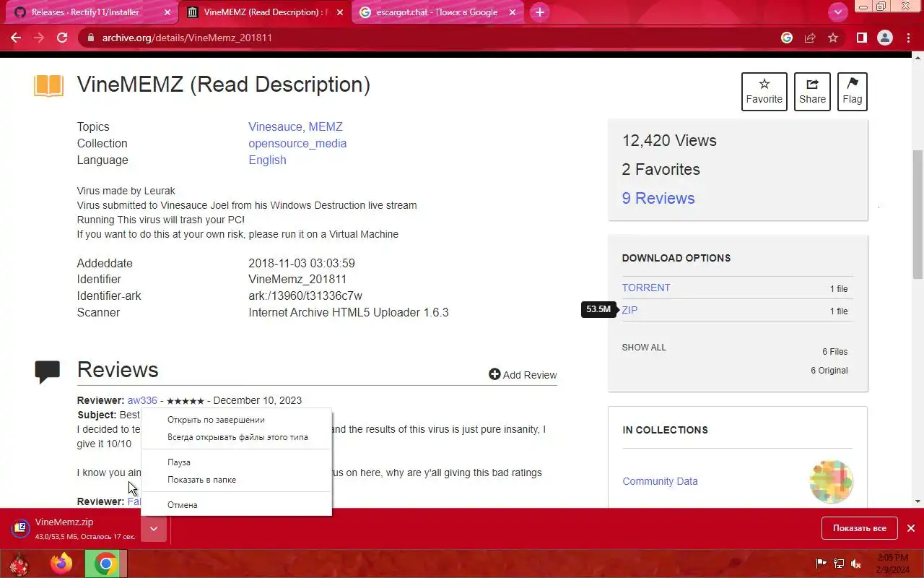This screenshot has width=924, height=578.
Task: Open the Start orb on taskbar
Action: (x=17, y=564)
